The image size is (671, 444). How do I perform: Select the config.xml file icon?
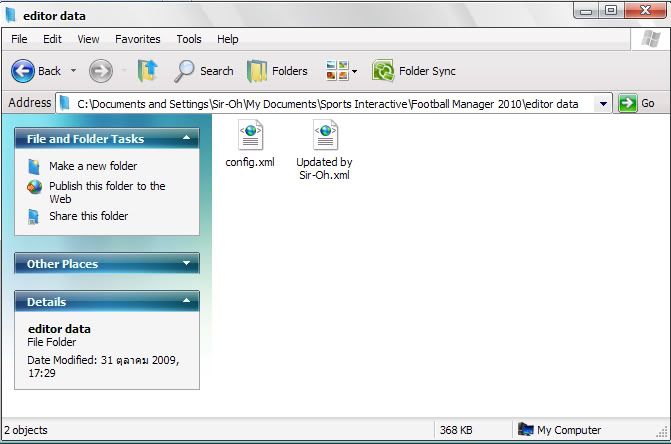coord(250,135)
